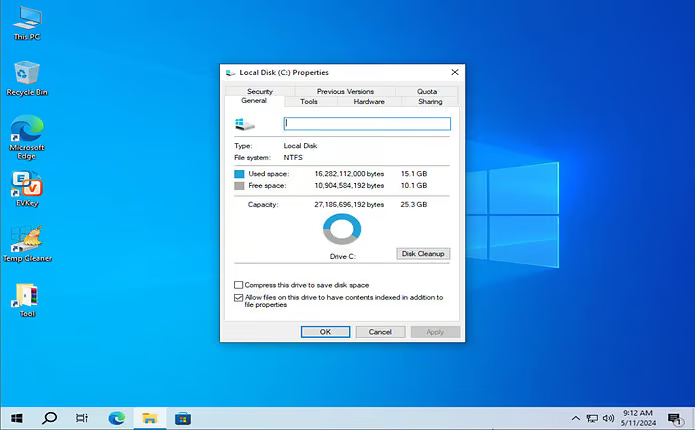
Task: Click the title bar drive icon
Action: pos(230,73)
